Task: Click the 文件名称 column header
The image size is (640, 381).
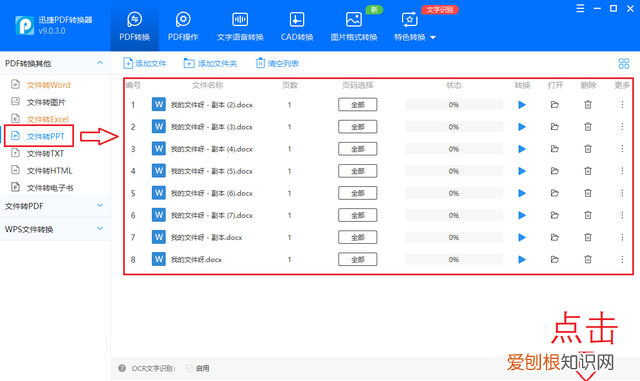Action: 207,85
